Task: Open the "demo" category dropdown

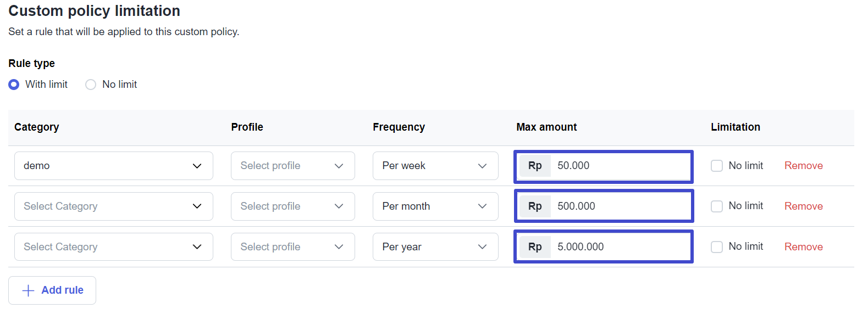Action: (x=113, y=166)
